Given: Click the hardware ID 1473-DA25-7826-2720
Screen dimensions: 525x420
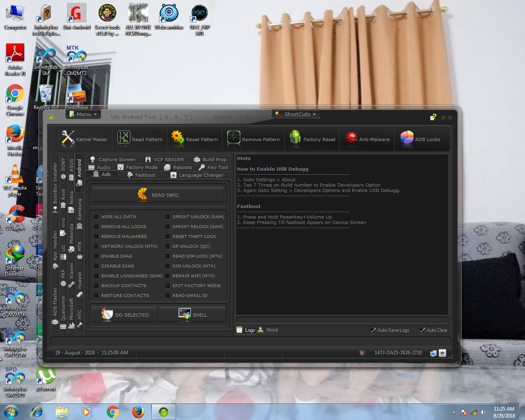Looking at the screenshot, I should 398,353.
